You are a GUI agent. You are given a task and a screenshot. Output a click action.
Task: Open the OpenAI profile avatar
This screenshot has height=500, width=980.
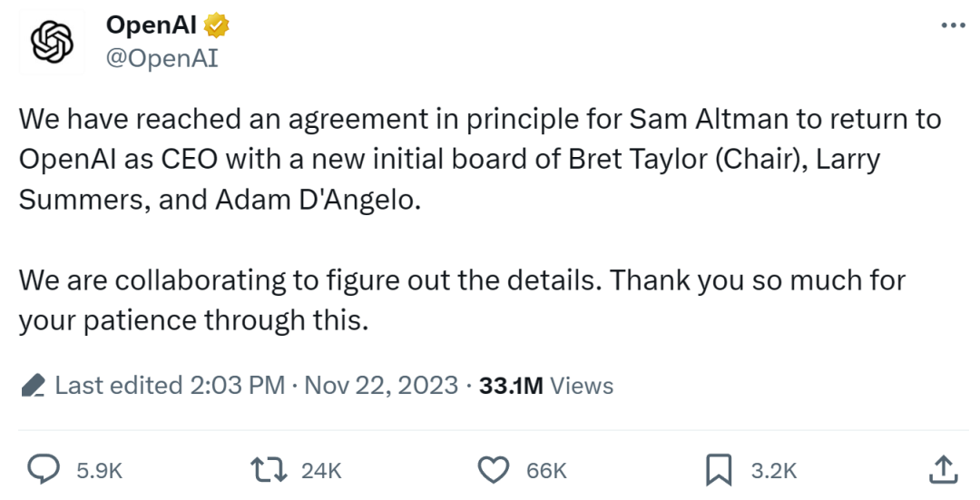click(52, 42)
